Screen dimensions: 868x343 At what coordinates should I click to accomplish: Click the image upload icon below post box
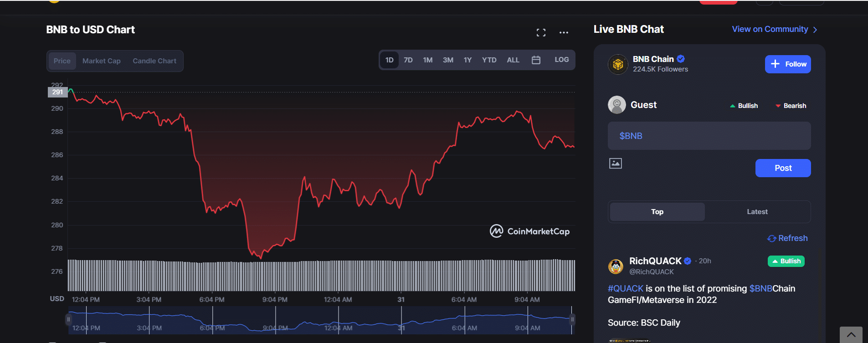[616, 163]
